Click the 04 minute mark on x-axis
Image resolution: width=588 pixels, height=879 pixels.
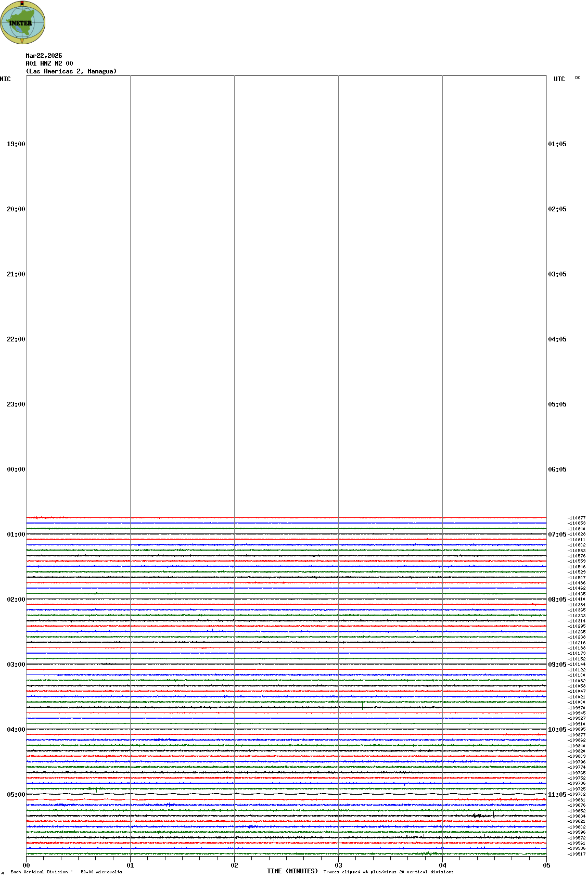443,865
